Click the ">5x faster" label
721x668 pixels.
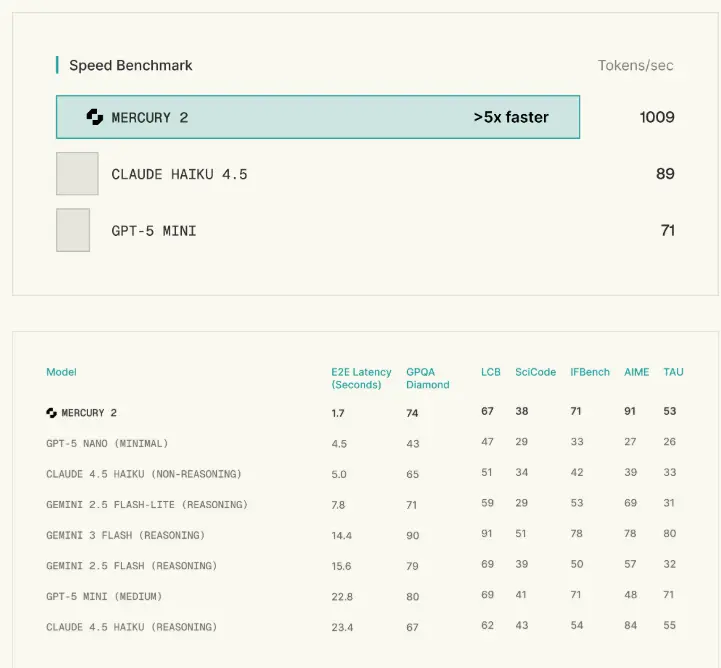[511, 117]
